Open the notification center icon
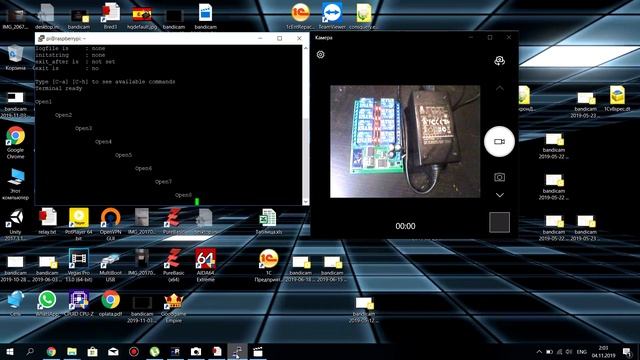The width and height of the screenshot is (640, 360). coord(627,352)
